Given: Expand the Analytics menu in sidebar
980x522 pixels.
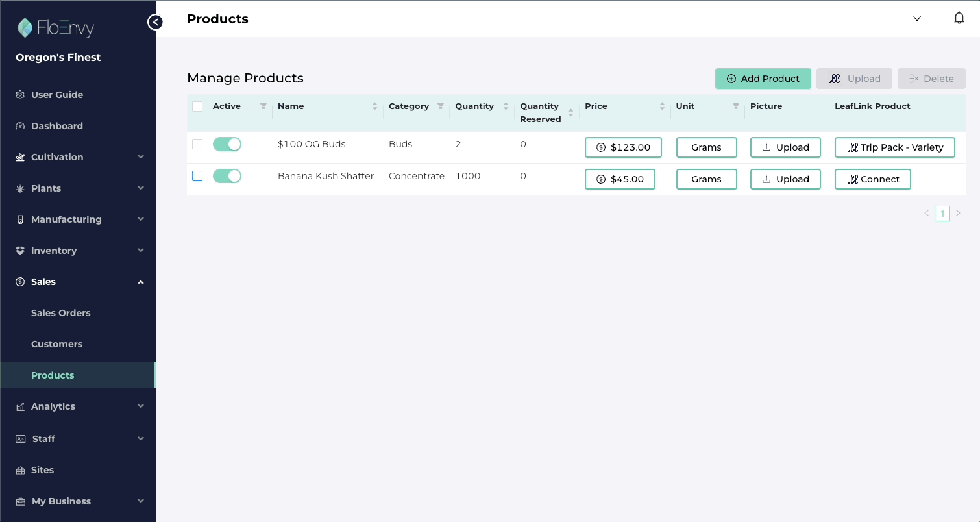Looking at the screenshot, I should point(141,406).
